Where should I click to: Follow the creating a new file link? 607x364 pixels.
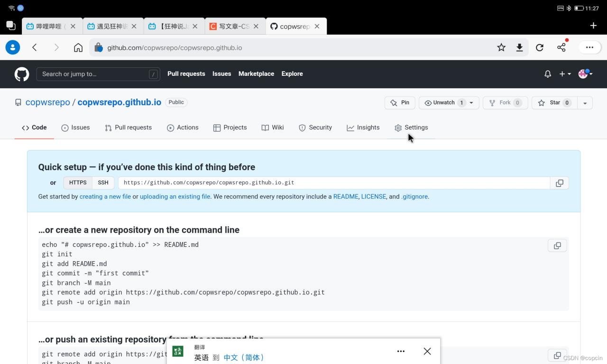[105, 197]
